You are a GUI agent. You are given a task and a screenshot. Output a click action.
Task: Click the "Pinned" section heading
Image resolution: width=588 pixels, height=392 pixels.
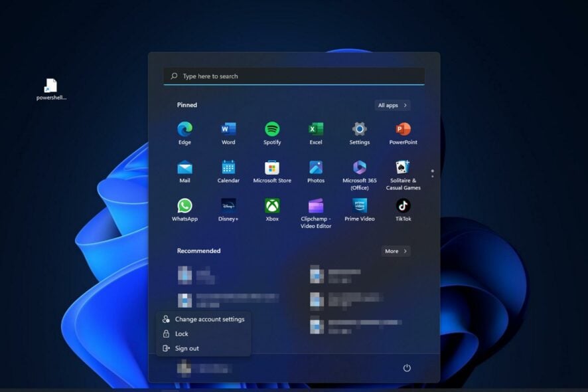[186, 105]
